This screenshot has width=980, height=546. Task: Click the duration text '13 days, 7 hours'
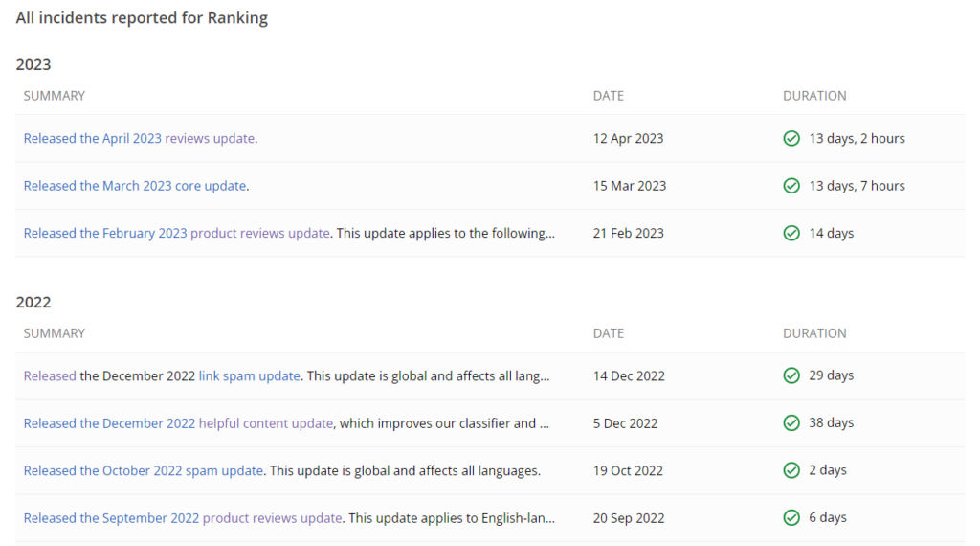pyautogui.click(x=857, y=186)
